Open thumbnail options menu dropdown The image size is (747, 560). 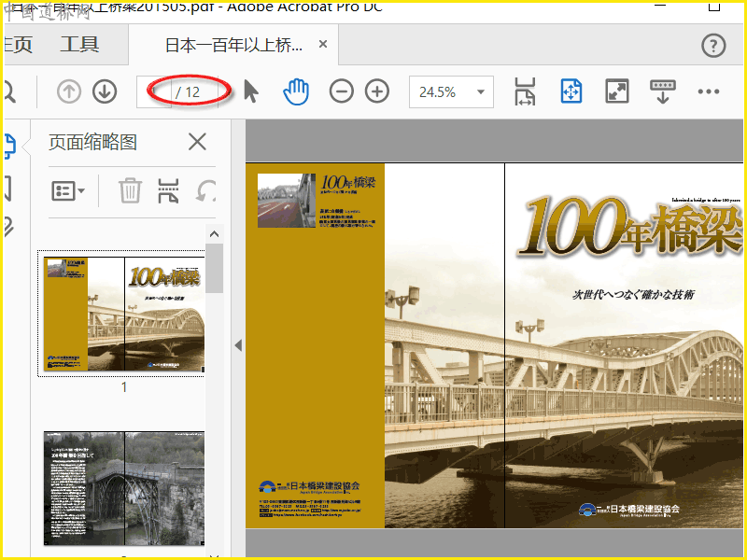(67, 191)
